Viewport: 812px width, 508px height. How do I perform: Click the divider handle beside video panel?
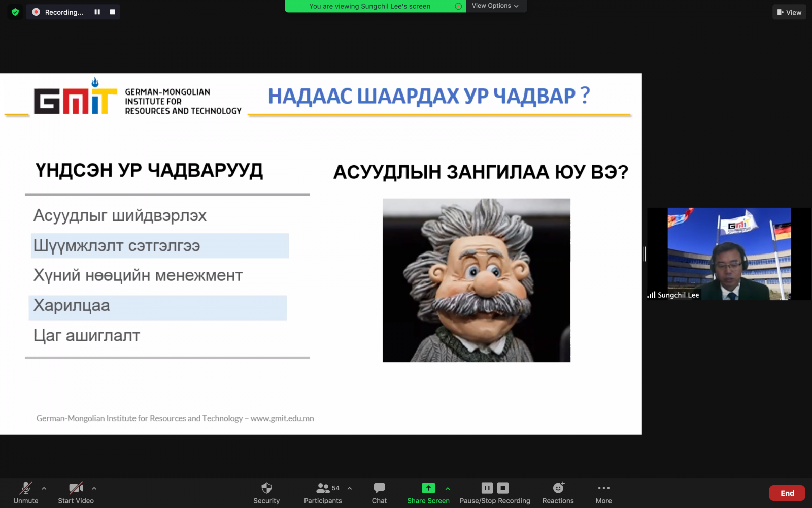tap(645, 254)
